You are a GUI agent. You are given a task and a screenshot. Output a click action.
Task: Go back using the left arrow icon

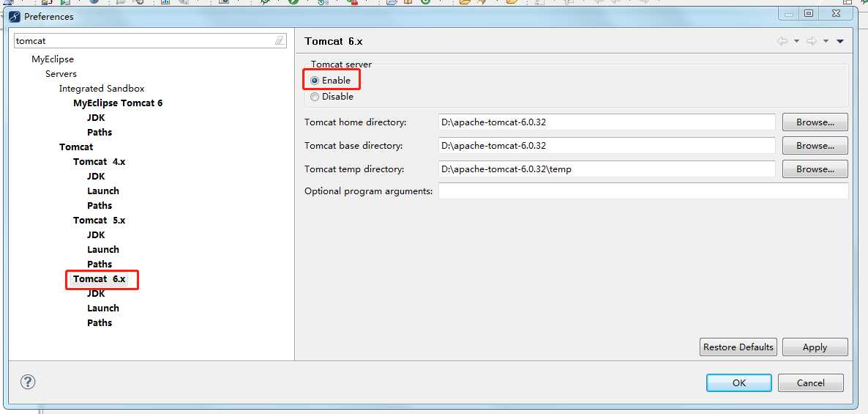click(x=782, y=41)
